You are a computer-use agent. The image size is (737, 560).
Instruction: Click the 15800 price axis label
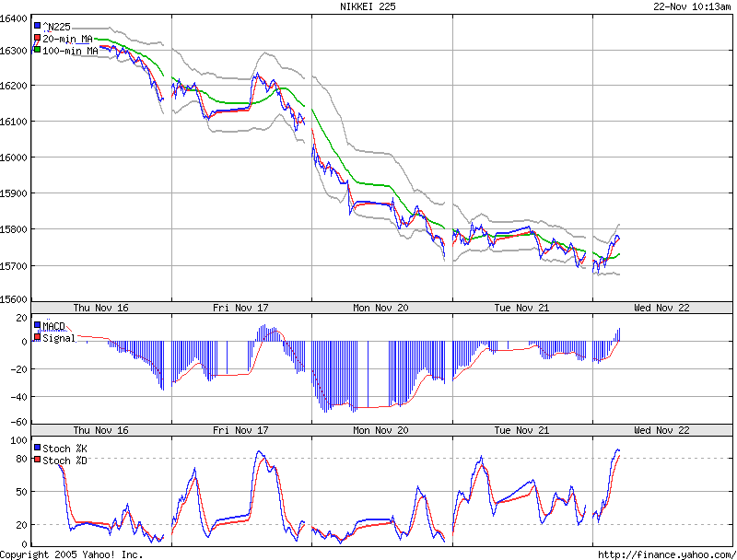pyautogui.click(x=13, y=229)
